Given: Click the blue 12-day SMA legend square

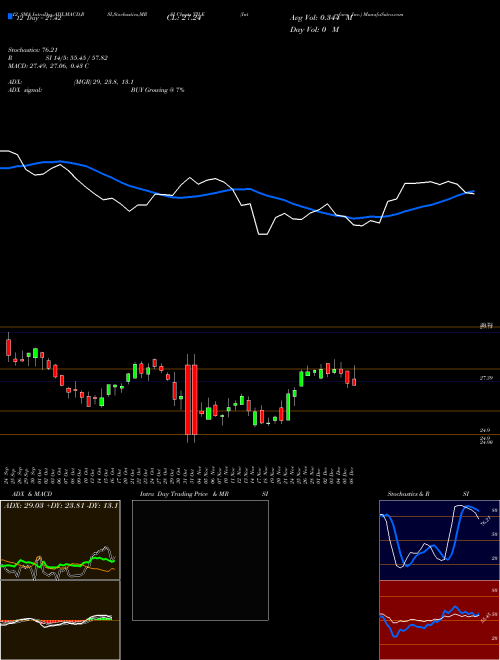Looking at the screenshot, I should point(10,16).
